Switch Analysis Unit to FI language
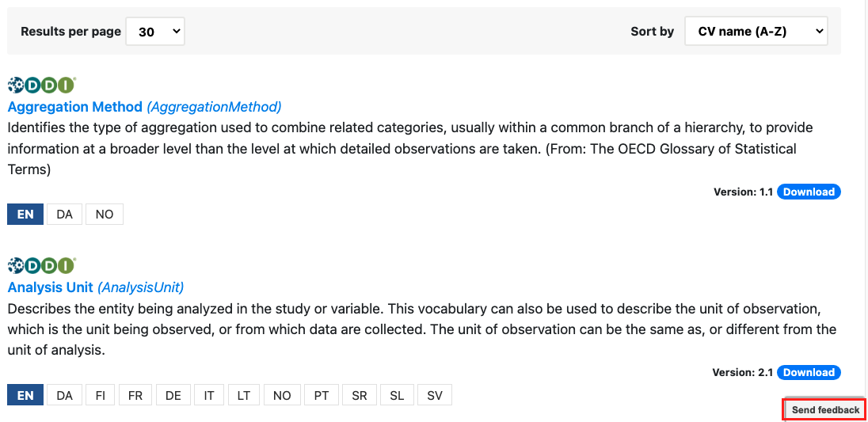The width and height of the screenshot is (868, 422). [101, 395]
